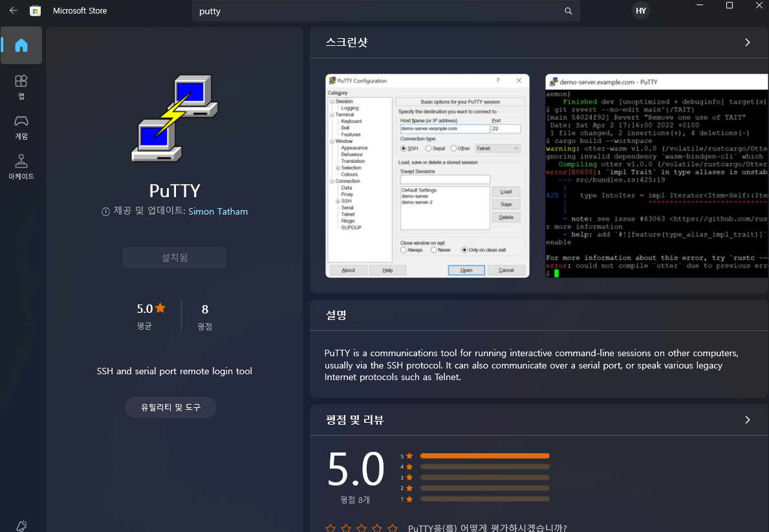Expand the 스크린샷 section chevron

point(748,43)
